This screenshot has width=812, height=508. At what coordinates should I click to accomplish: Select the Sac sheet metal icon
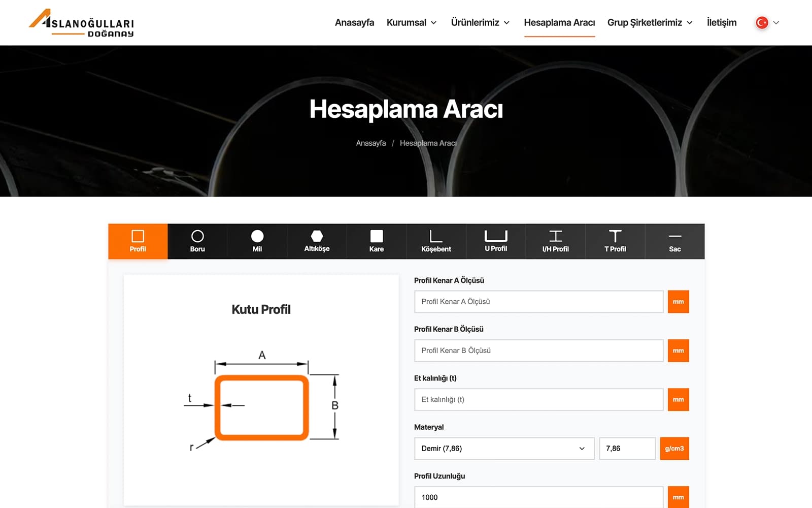(x=675, y=241)
